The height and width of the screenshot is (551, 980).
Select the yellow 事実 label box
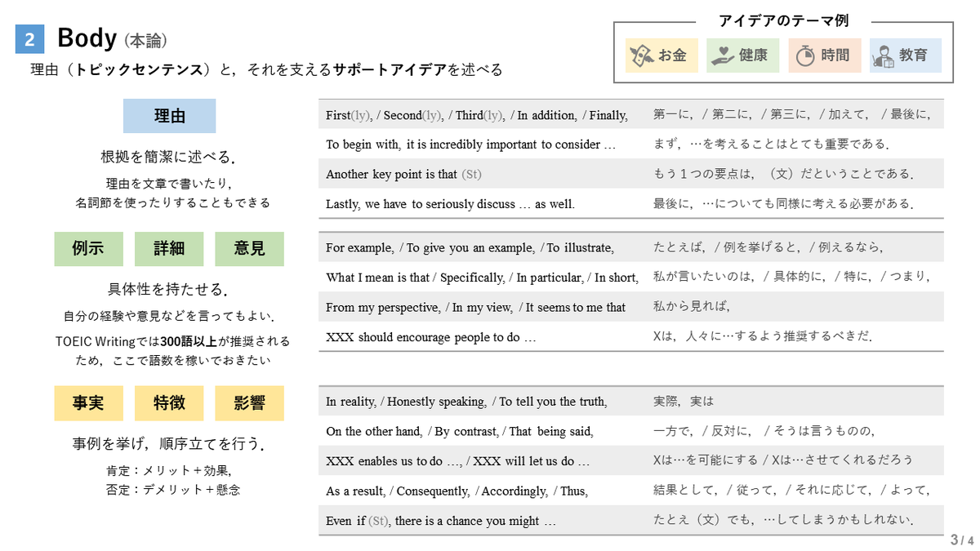pos(88,403)
